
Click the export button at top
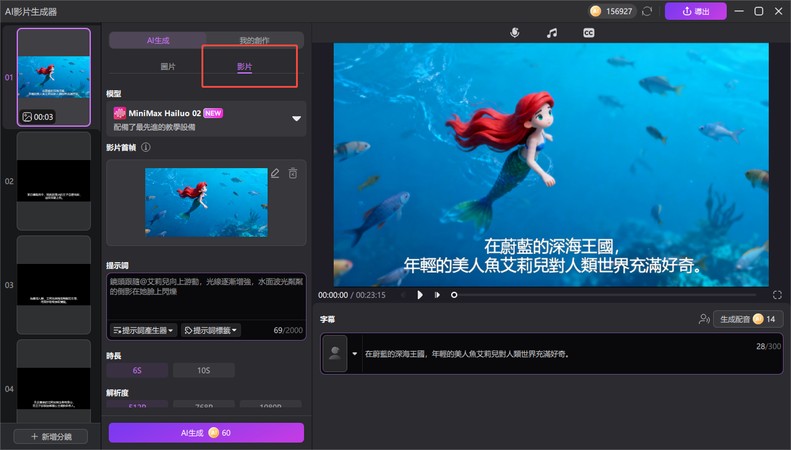point(696,11)
